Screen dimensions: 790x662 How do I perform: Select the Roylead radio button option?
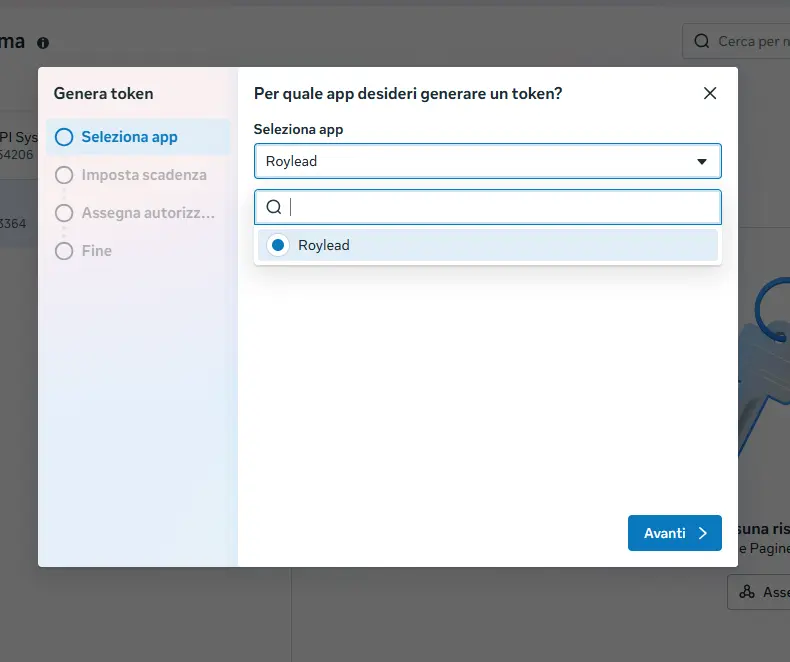(x=278, y=245)
